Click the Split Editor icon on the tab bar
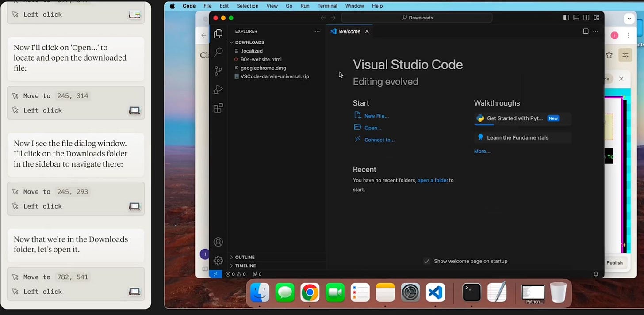The height and width of the screenshot is (315, 644). pos(586,31)
